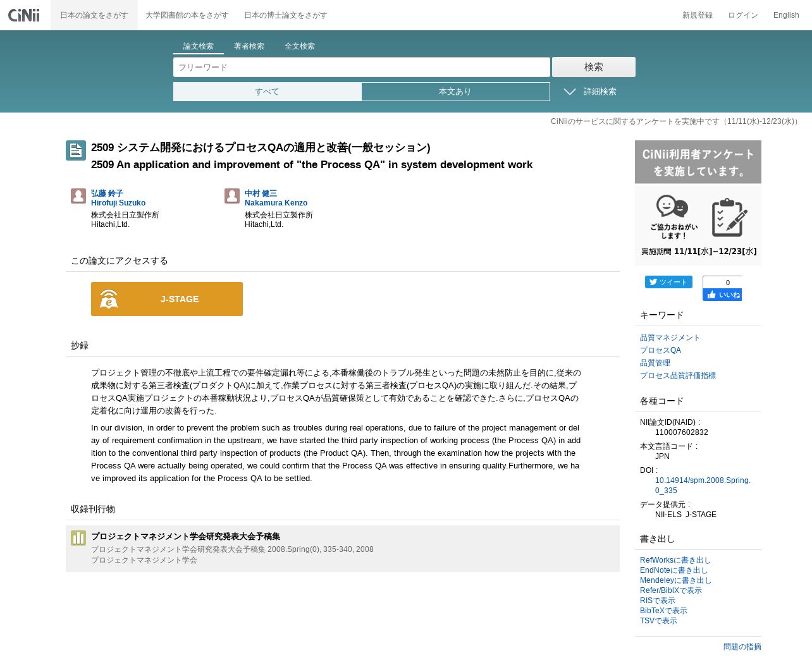Click the 検索 search button

tap(594, 67)
